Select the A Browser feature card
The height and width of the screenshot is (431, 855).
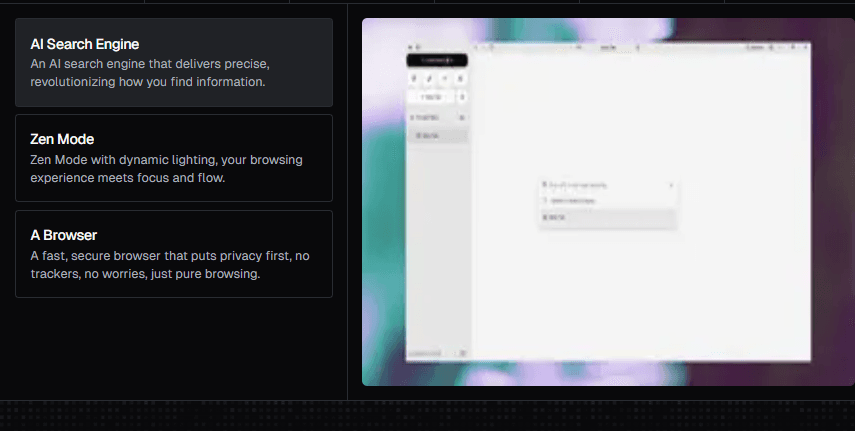pyautogui.click(x=173, y=254)
